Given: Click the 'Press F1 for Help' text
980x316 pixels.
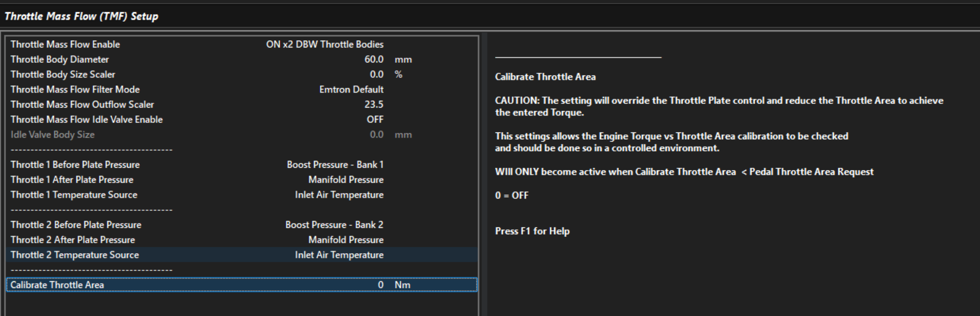Looking at the screenshot, I should [x=532, y=231].
